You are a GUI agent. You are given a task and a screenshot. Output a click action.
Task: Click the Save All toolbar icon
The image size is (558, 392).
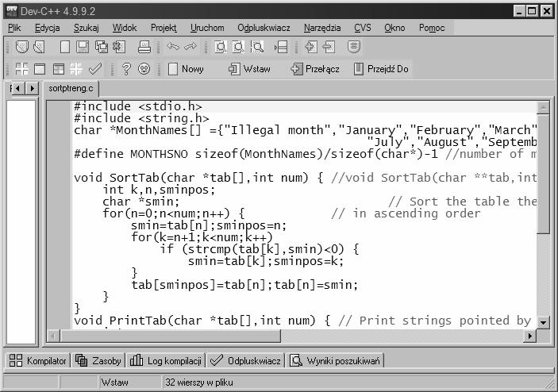102,47
